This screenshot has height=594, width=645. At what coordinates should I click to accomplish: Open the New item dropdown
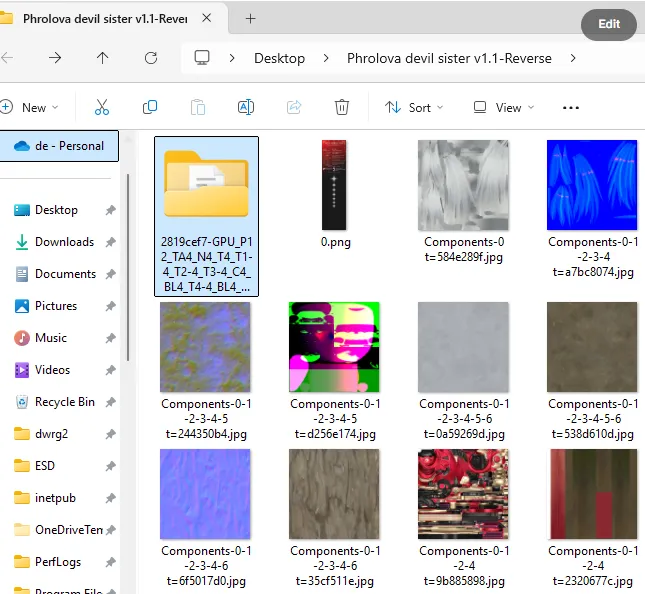click(30, 107)
